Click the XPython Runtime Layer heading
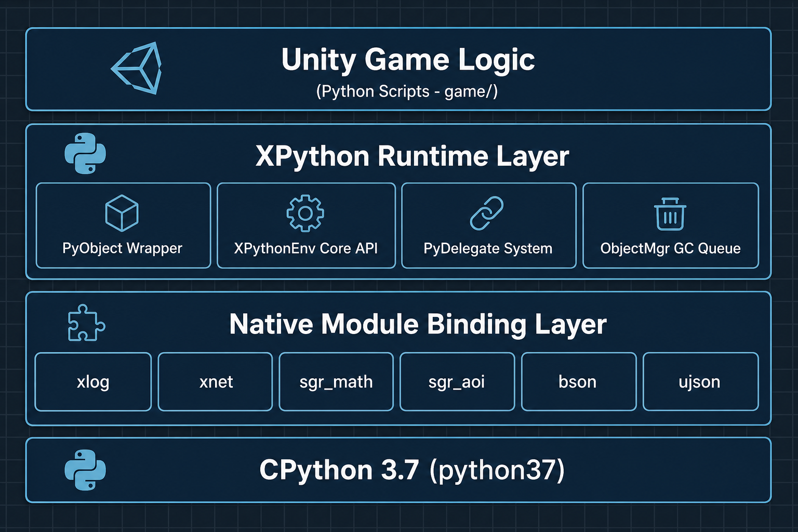Screen dimensions: 798x532 412,156
